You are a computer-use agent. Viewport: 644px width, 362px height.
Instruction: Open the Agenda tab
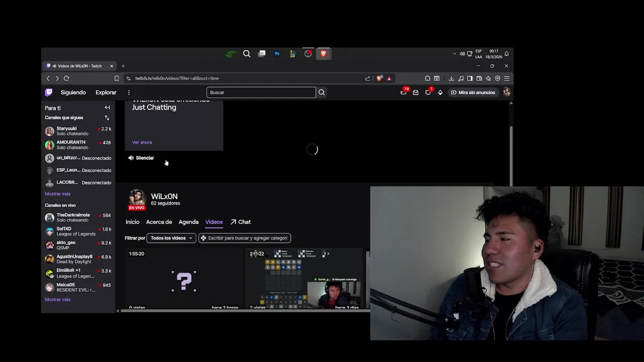pos(189,222)
